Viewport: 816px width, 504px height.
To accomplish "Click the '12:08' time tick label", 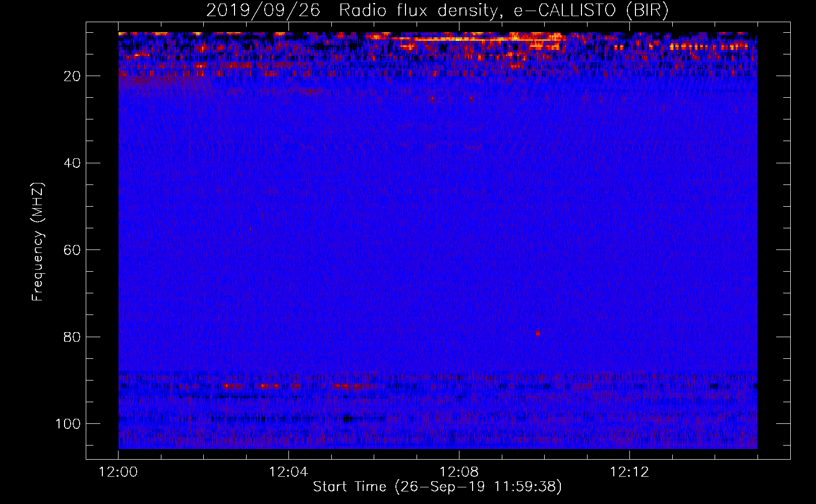I will tap(459, 472).
